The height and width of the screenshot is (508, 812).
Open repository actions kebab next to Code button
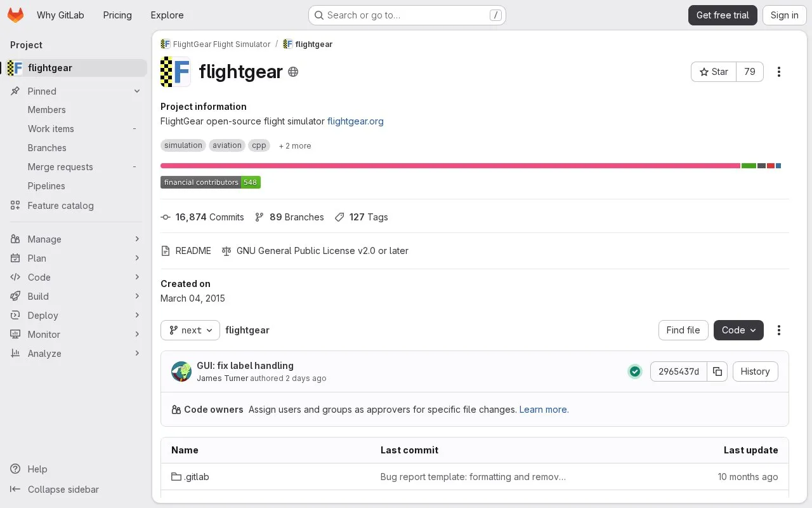779,330
